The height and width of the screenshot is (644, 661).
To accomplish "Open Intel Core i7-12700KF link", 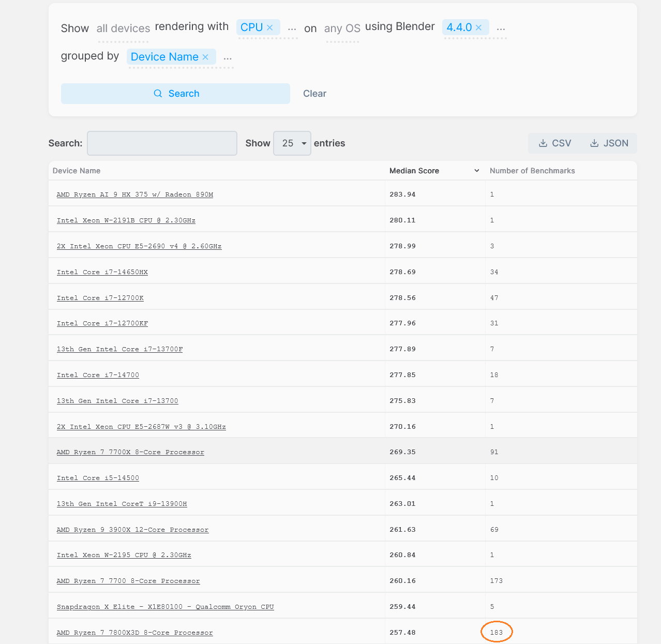I will tap(102, 323).
